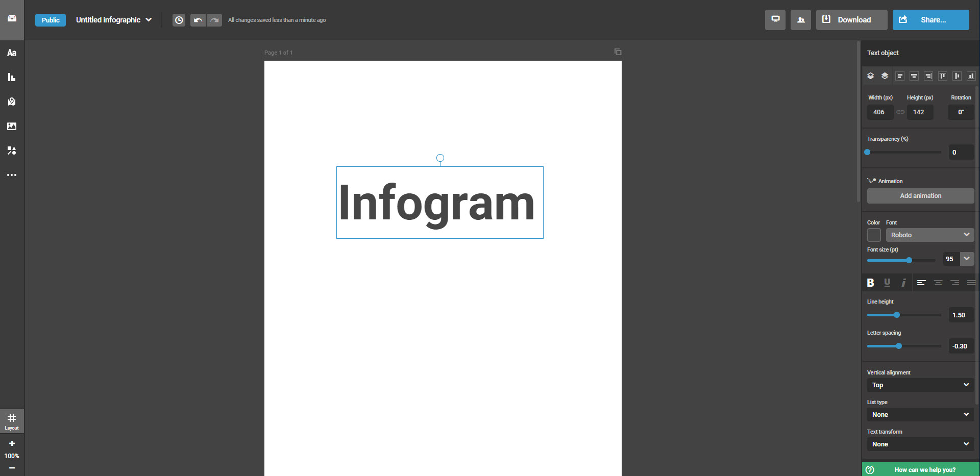The image size is (980, 476).
Task: Align object to horizontal center
Action: 914,76
